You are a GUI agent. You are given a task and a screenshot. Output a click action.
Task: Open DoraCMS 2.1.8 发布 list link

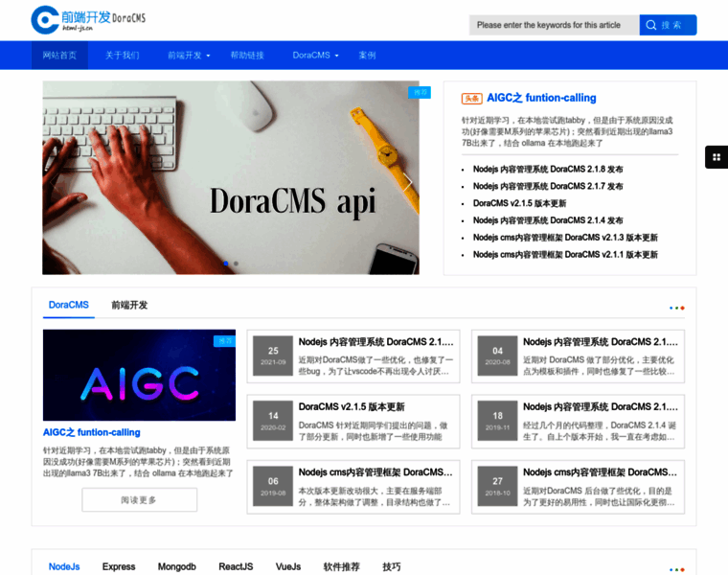(x=548, y=169)
